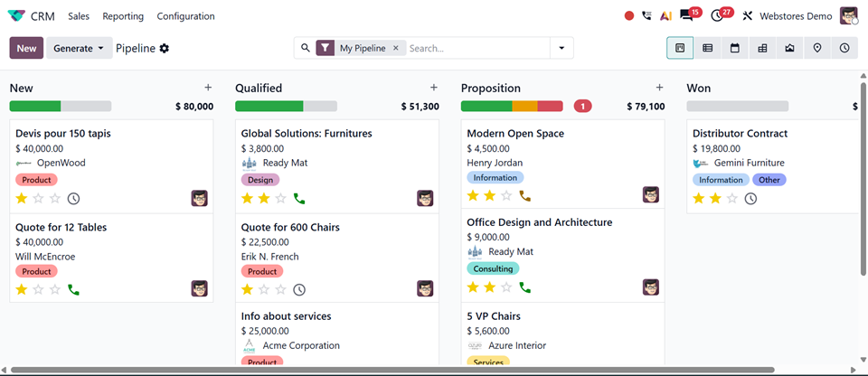This screenshot has width=868, height=376.
Task: Click the New button
Action: coord(26,48)
